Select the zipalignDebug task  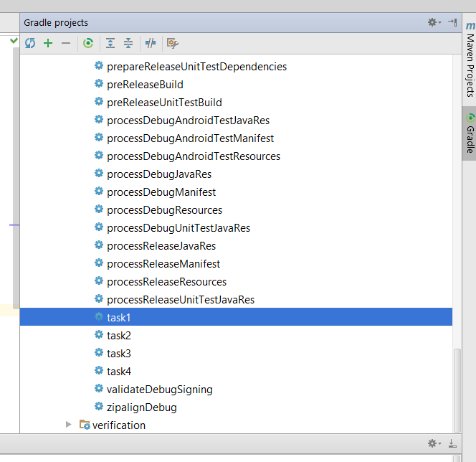pyautogui.click(x=141, y=407)
